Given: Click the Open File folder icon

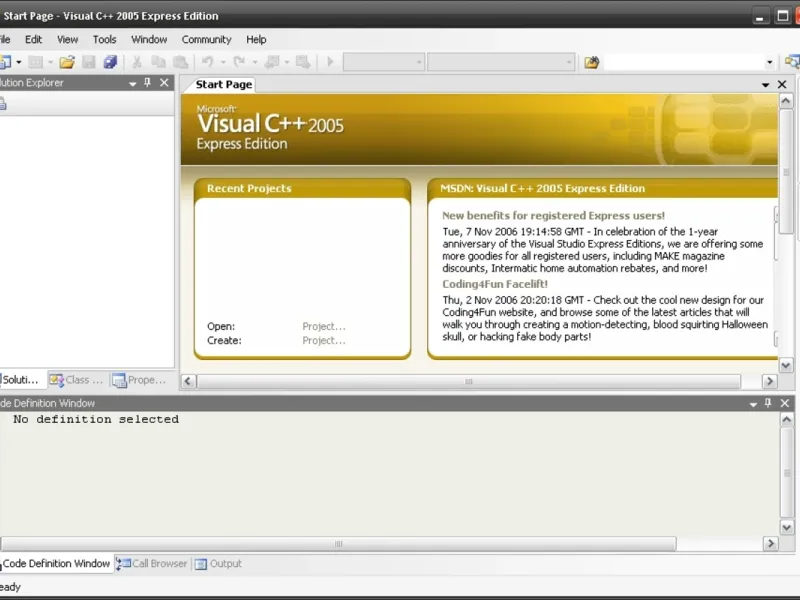Looking at the screenshot, I should [x=67, y=62].
